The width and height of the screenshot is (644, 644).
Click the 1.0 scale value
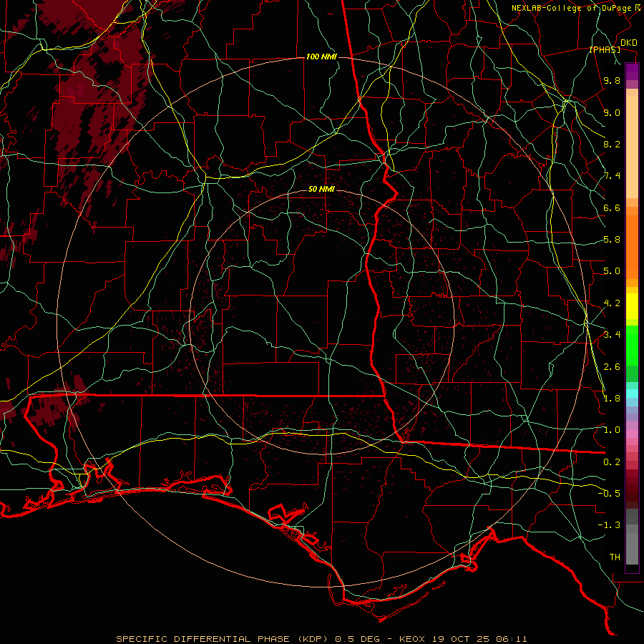tap(612, 430)
